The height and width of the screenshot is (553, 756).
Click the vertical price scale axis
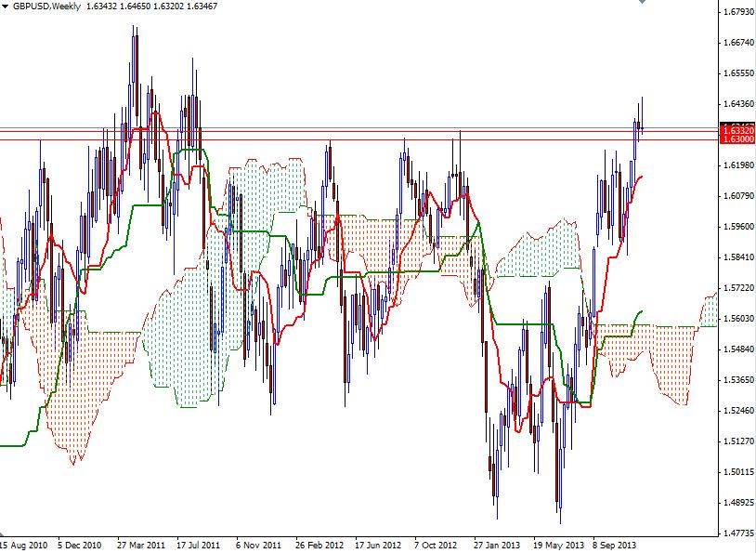735,279
